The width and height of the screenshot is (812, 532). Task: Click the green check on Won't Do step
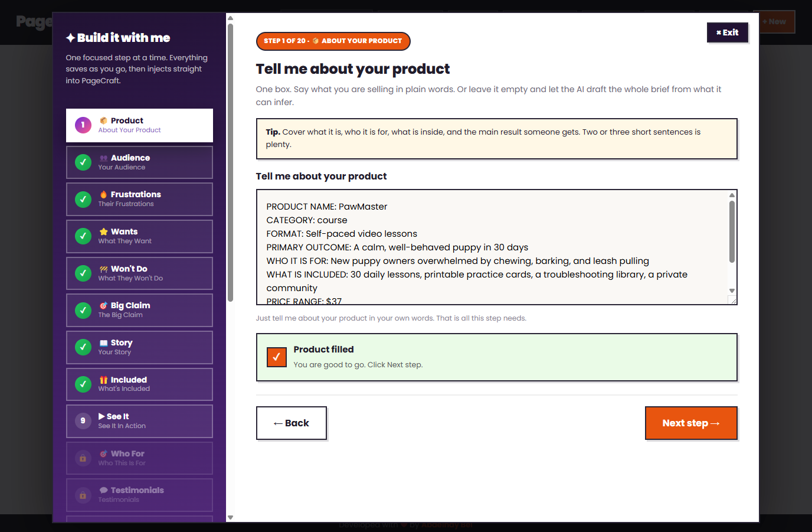point(83,273)
